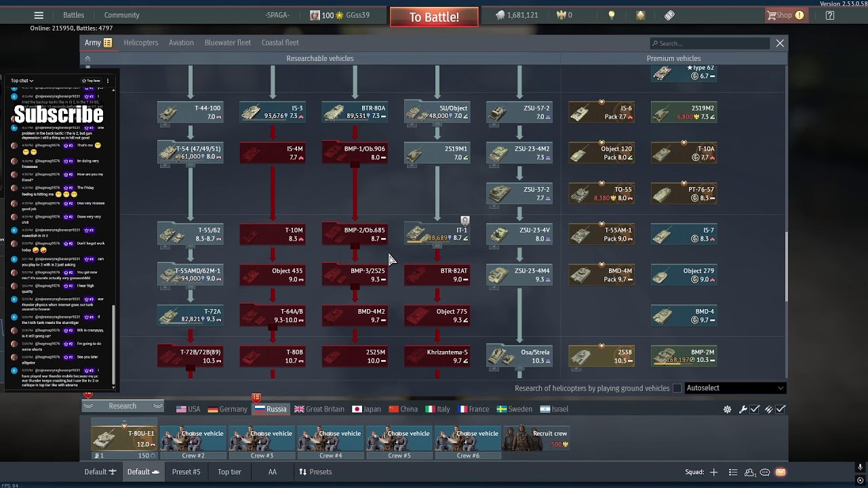868x488 pixels.
Task: Open the mail envelope icon
Action: (781, 472)
